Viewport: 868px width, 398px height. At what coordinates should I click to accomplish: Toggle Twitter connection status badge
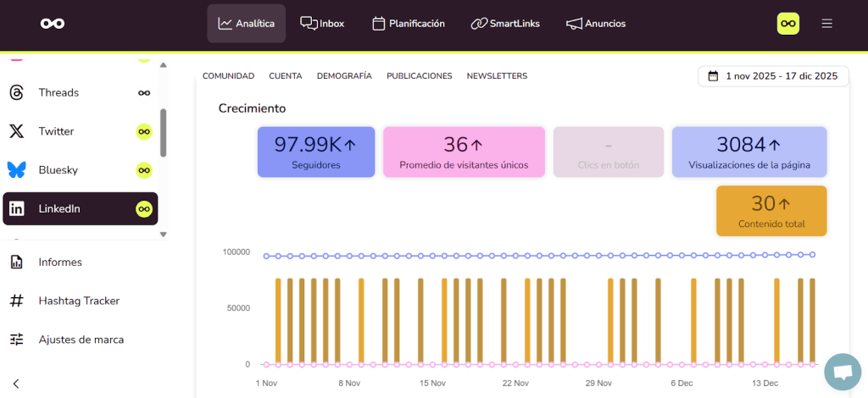pos(144,131)
